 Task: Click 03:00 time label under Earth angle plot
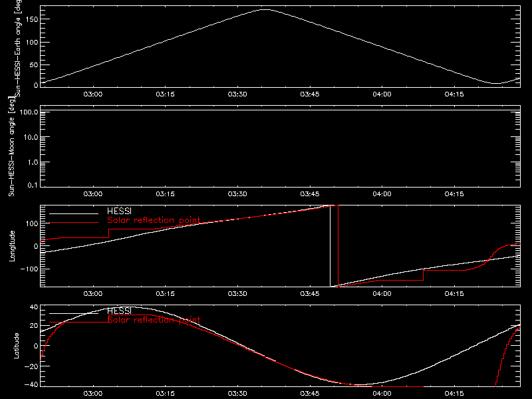tap(93, 94)
